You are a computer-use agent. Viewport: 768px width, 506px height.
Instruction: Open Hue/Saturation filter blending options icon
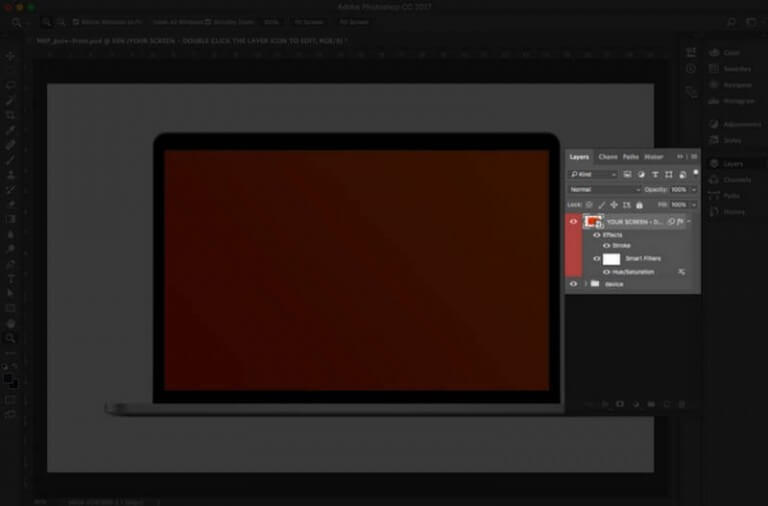click(x=681, y=272)
